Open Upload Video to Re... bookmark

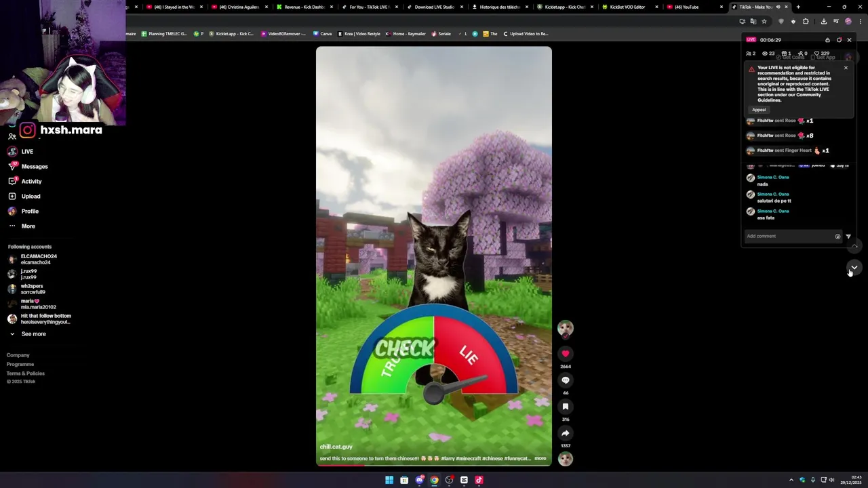pyautogui.click(x=526, y=33)
